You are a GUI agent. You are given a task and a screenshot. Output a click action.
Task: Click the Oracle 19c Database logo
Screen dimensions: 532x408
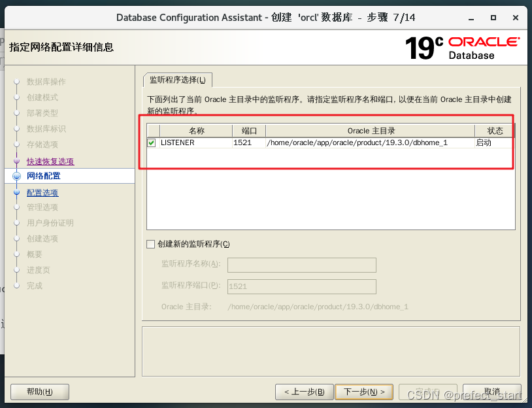pyautogui.click(x=463, y=48)
